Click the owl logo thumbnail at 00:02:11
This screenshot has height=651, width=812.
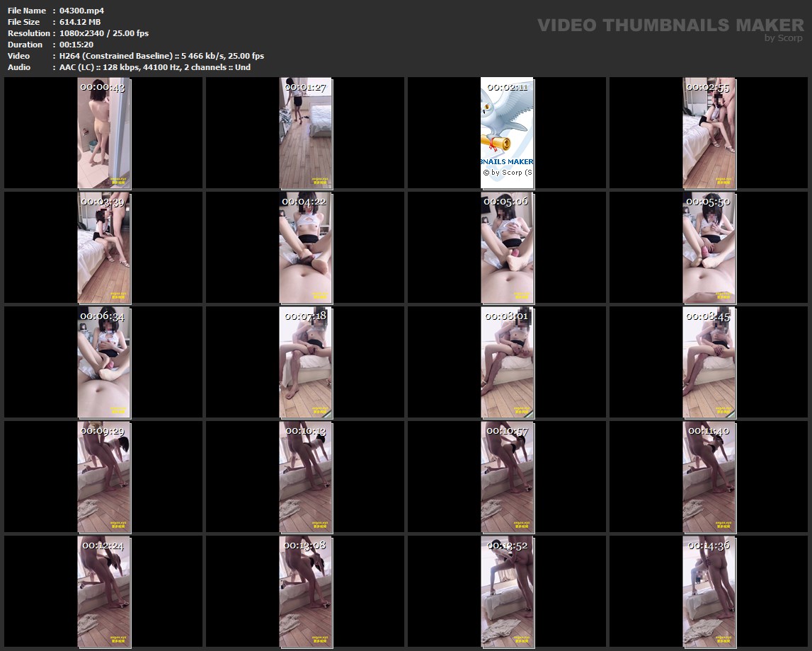[507, 133]
